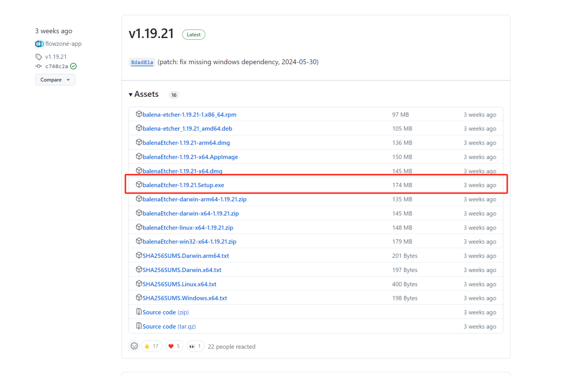Click 3 weeks ago release date in sidebar
Viewport: 588px width, 376px height.
53,31
